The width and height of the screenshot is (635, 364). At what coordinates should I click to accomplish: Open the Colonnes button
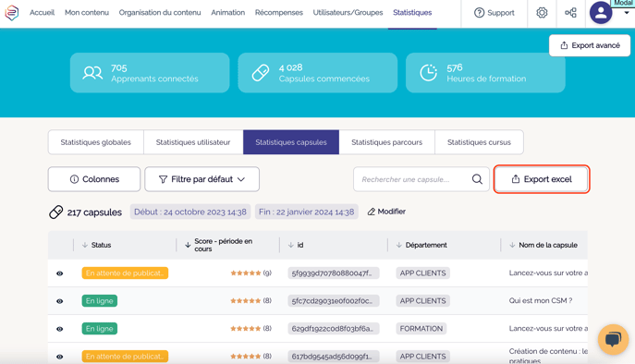tap(94, 179)
